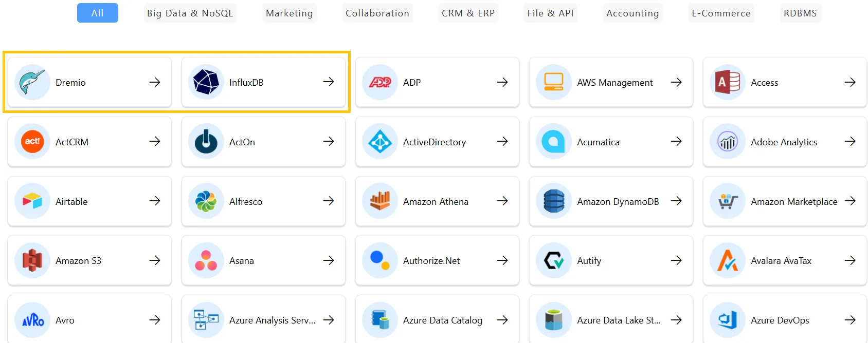868x343 pixels.
Task: Open the E-Commerce category
Action: tap(721, 13)
